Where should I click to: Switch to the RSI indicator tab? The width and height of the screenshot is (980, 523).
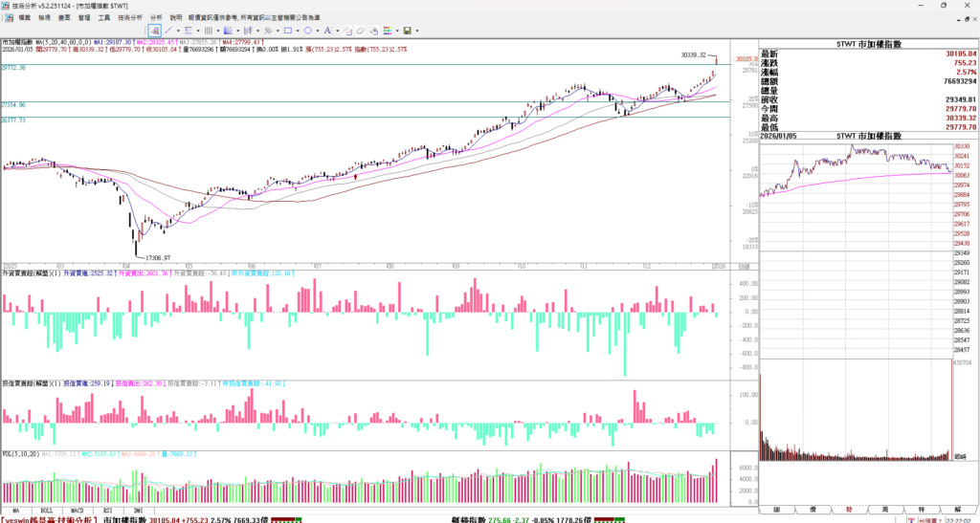106,512
